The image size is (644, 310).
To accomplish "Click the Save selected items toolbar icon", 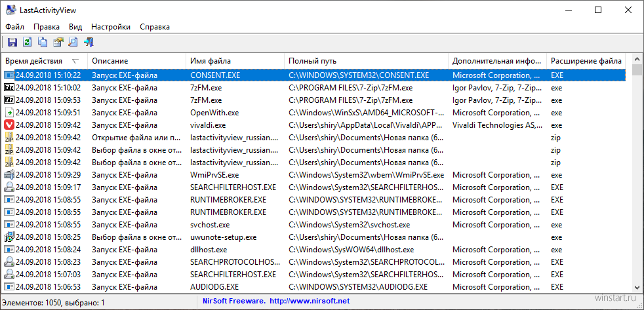I will tap(12, 42).
